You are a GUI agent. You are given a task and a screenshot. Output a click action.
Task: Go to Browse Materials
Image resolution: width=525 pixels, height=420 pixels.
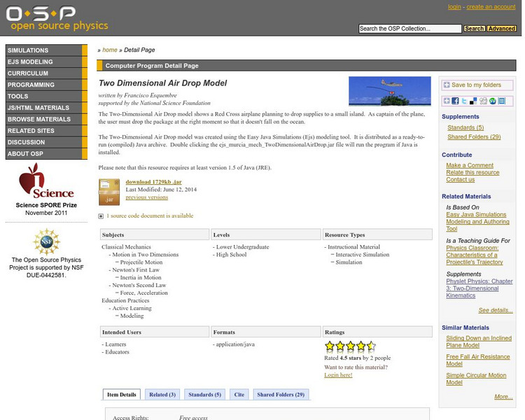point(46,119)
